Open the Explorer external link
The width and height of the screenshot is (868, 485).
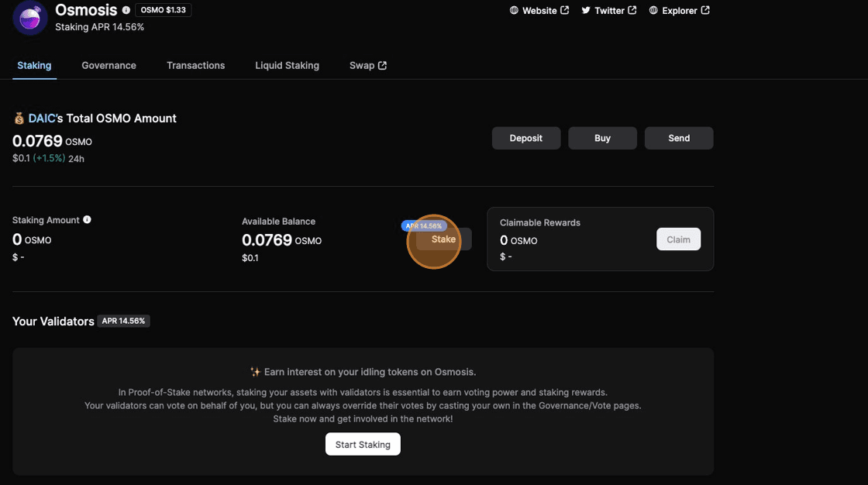click(679, 11)
